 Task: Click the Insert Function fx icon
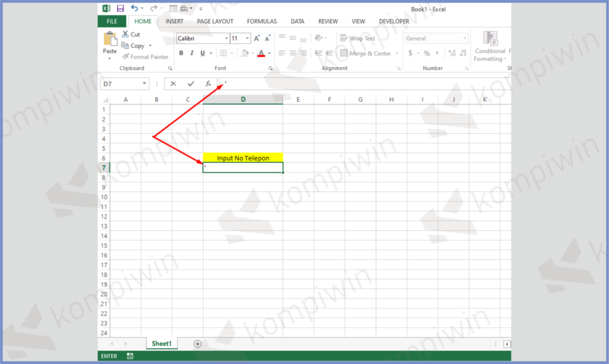[x=208, y=84]
